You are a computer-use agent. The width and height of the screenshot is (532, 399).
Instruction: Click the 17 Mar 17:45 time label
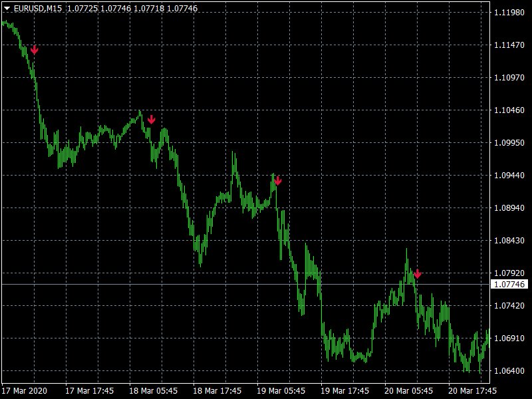click(x=89, y=391)
